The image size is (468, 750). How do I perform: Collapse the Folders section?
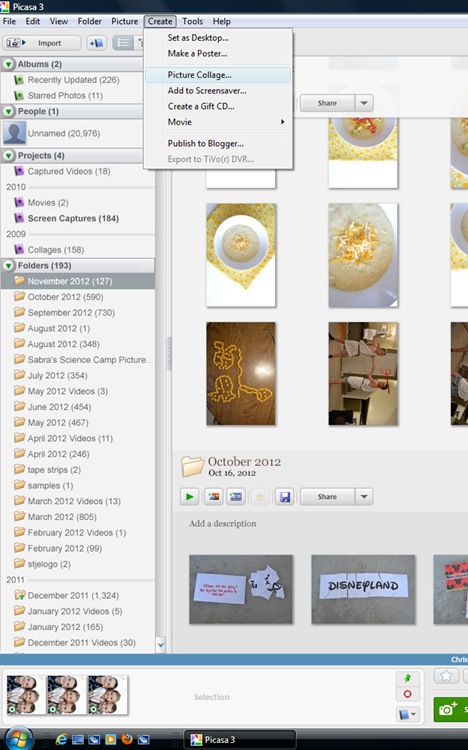(8, 265)
